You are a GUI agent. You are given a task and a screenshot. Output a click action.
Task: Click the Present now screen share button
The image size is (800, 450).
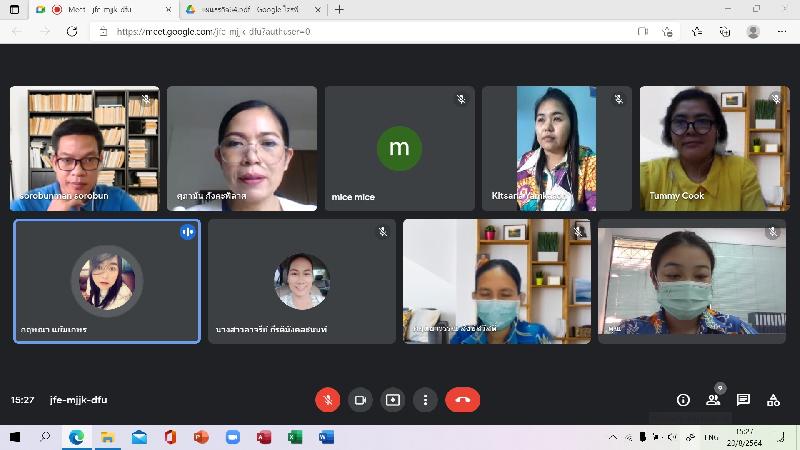[393, 400]
